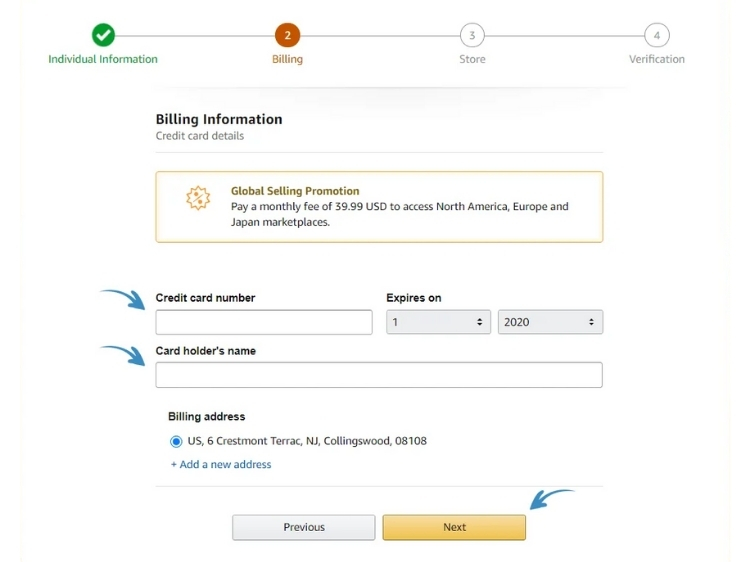The width and height of the screenshot is (750, 562).
Task: Select the Individual Information step label
Action: [103, 59]
